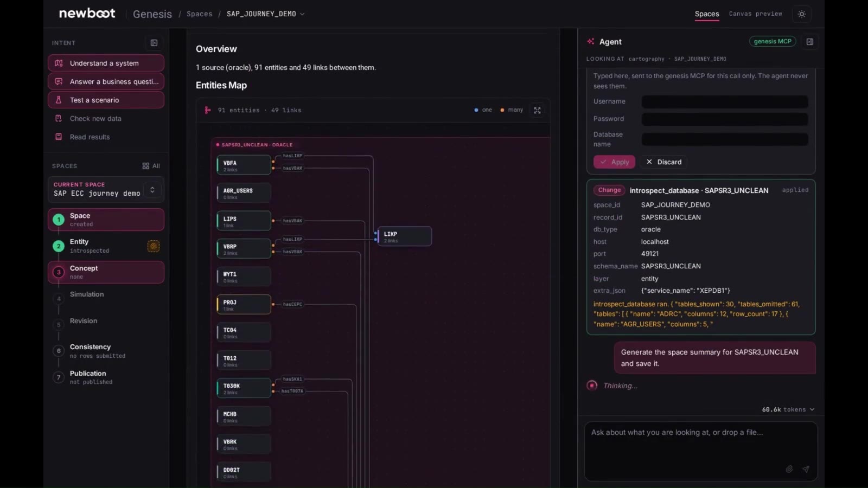Click the Password input field
Screen dimensions: 868x488
(725, 119)
